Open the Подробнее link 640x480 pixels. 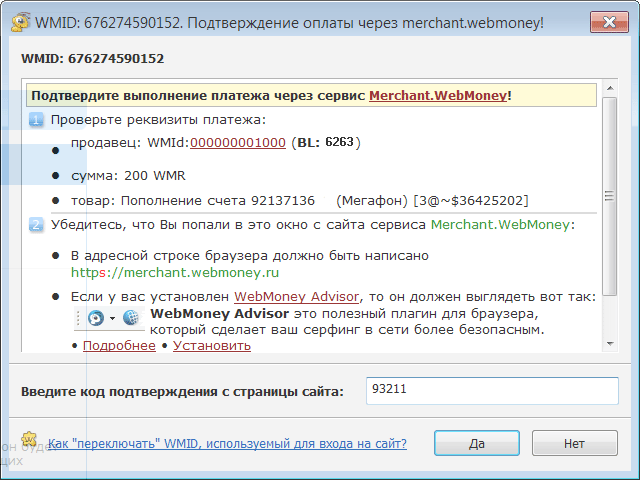(119, 346)
